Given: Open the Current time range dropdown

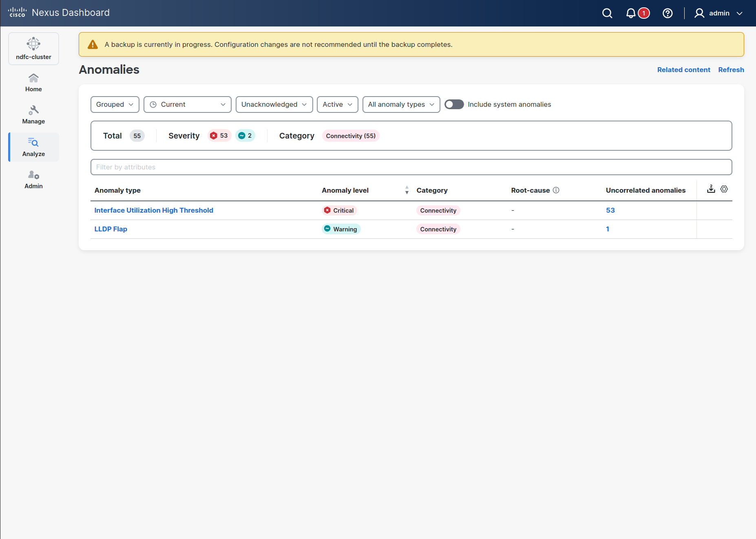Looking at the screenshot, I should (188, 105).
